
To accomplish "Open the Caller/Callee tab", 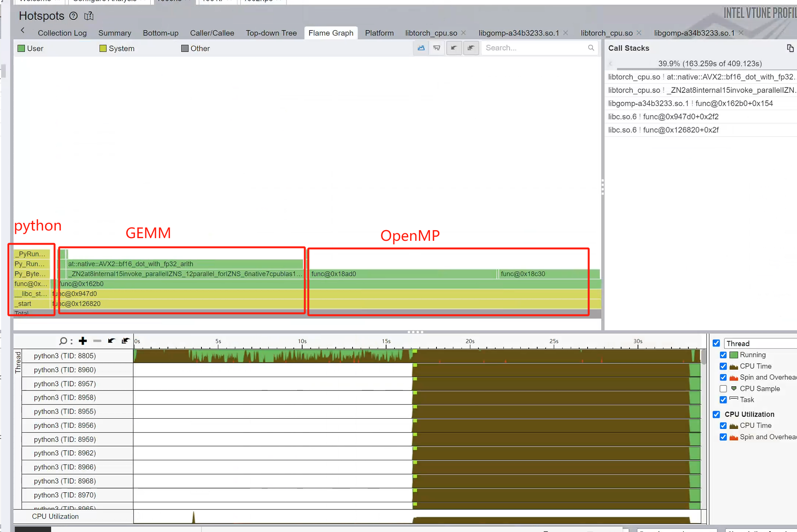I will tap(212, 33).
